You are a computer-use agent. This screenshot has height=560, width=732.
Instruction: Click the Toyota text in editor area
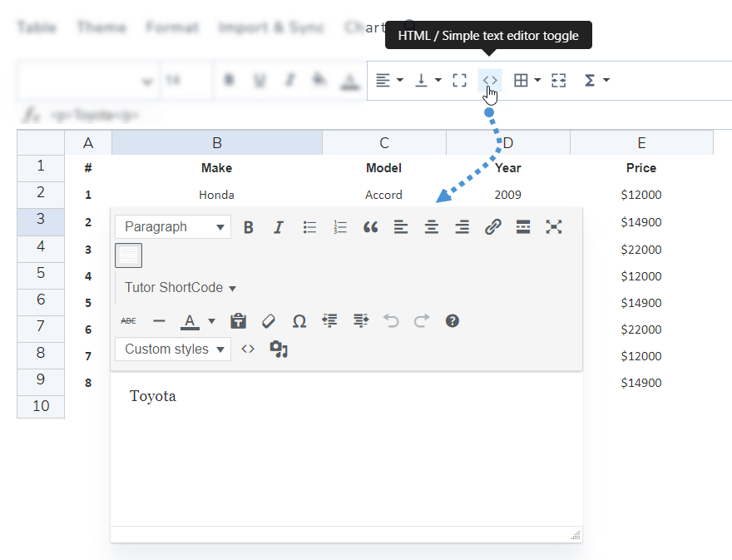coord(153,396)
